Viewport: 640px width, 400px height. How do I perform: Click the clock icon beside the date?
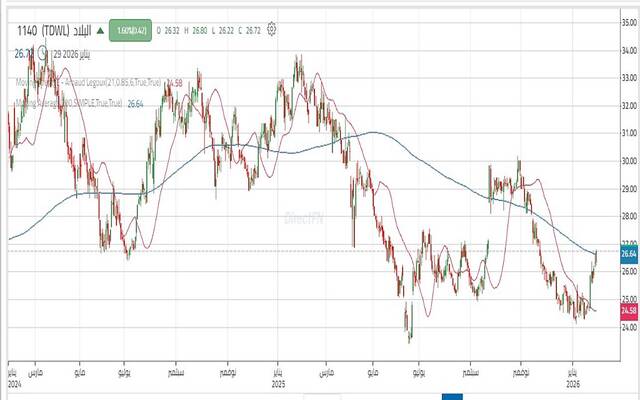click(46, 52)
